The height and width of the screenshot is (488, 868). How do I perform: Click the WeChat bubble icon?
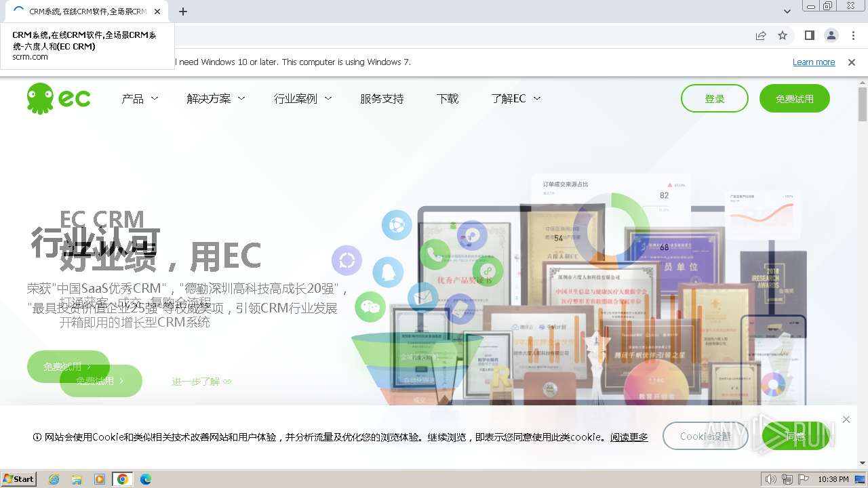pyautogui.click(x=370, y=306)
